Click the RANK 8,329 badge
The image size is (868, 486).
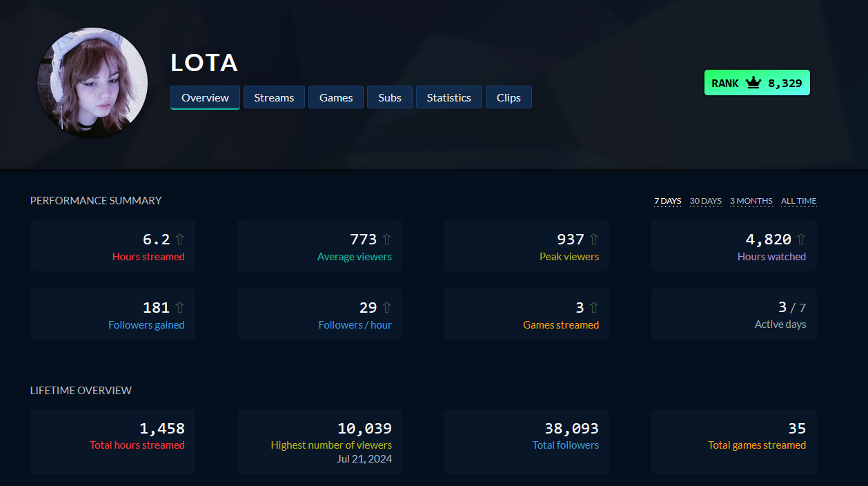click(757, 83)
